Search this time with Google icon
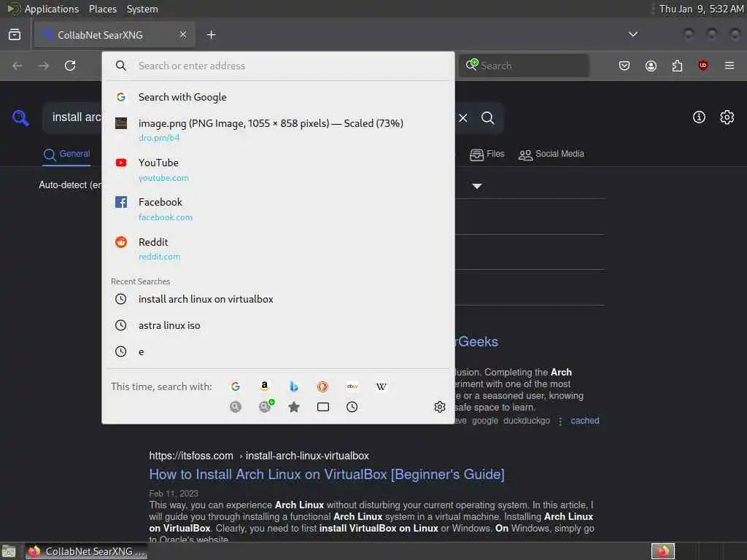Screen dimensions: 747x560 click(x=236, y=386)
